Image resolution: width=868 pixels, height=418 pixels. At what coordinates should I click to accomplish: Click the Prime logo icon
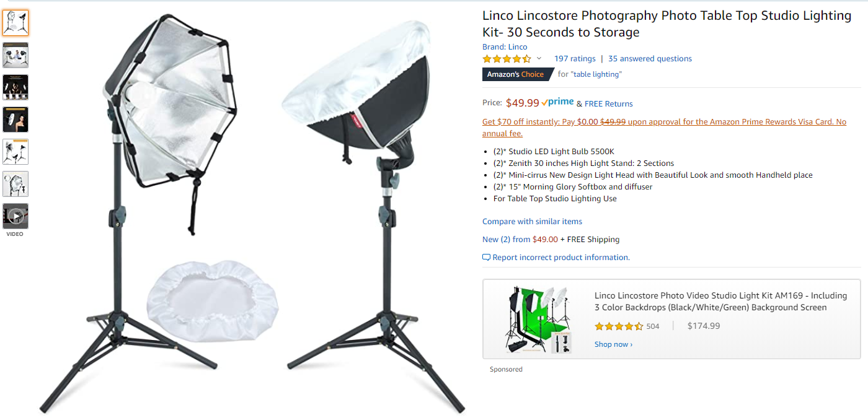[557, 102]
